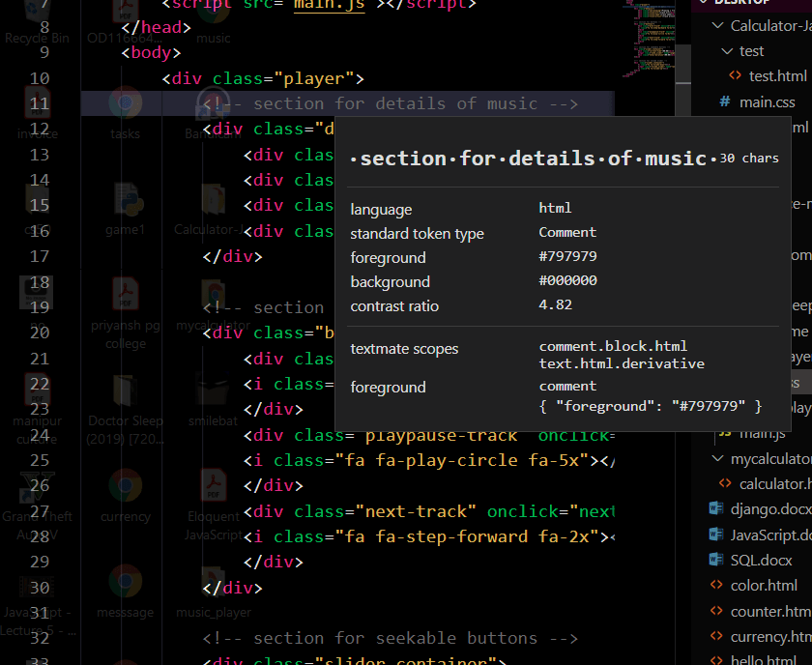Open the test.html file in Explorer

771,74
